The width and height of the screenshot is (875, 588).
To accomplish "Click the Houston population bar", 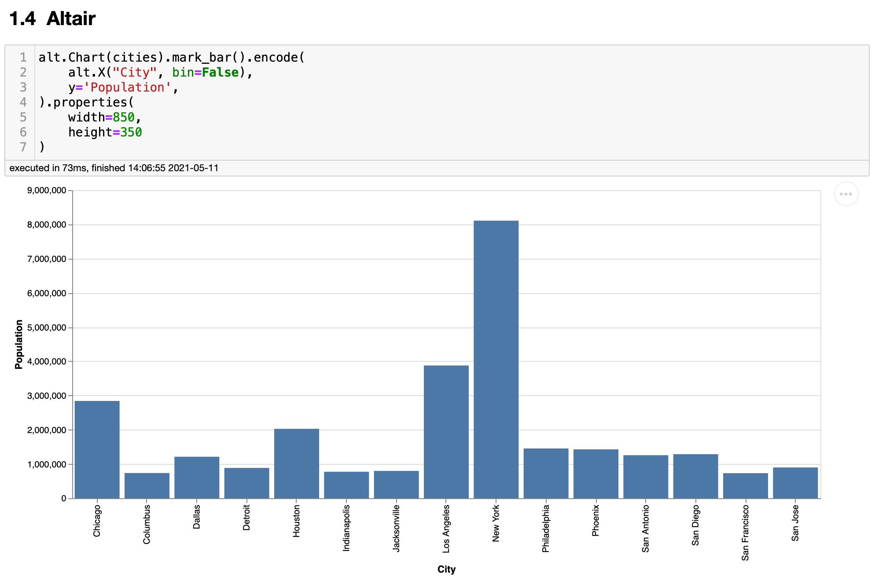I will pyautogui.click(x=296, y=463).
